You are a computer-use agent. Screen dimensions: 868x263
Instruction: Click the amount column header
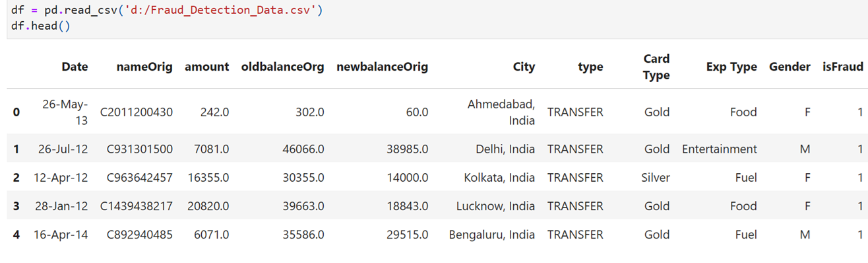point(207,67)
